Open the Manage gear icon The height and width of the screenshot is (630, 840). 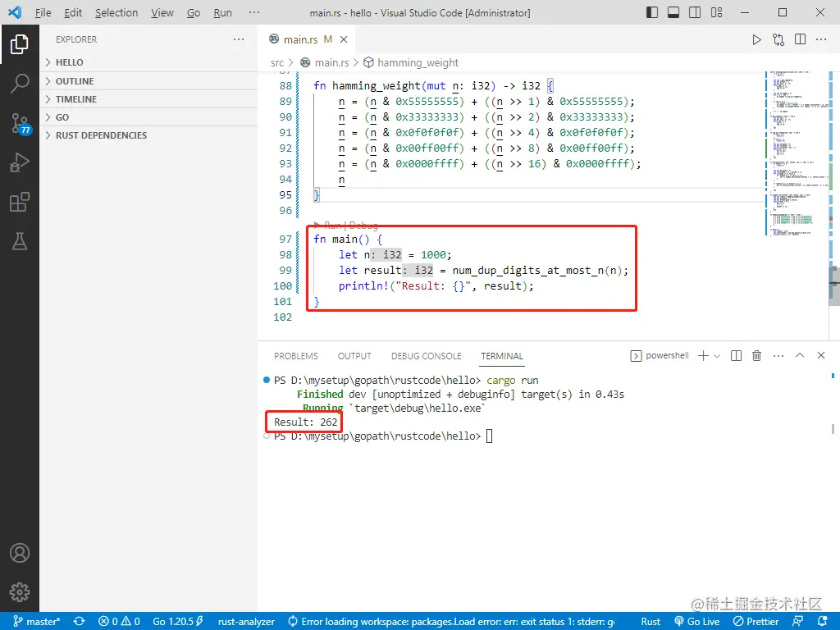point(20,592)
